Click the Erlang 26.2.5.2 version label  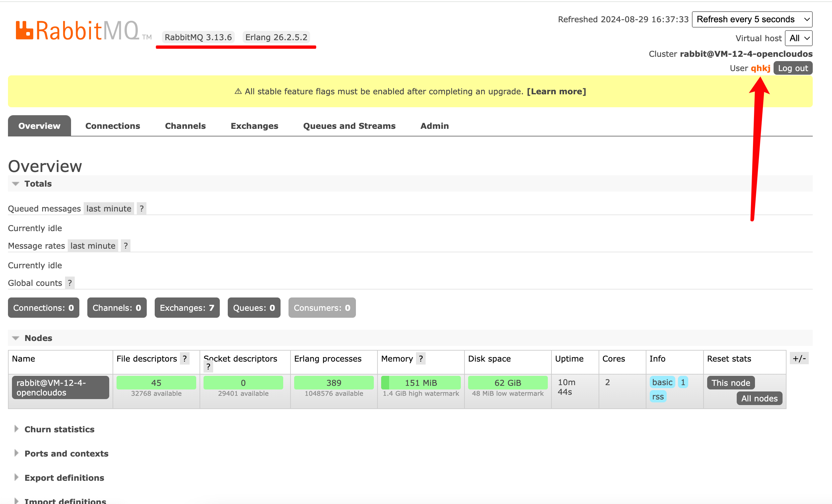[x=276, y=37]
